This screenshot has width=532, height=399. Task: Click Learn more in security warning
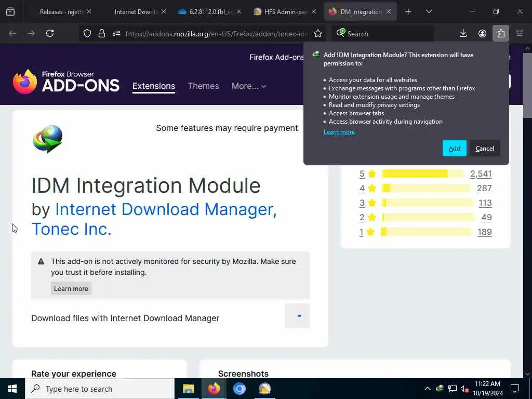(x=71, y=289)
